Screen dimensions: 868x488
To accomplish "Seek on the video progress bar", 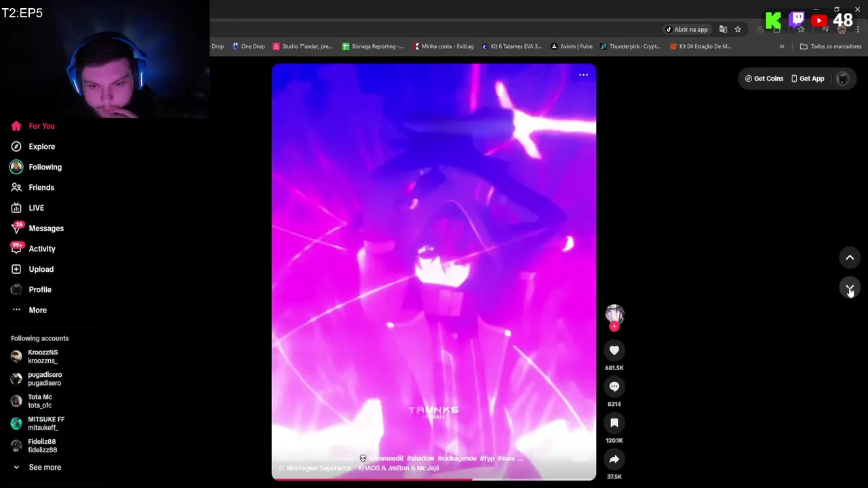I will click(x=434, y=479).
